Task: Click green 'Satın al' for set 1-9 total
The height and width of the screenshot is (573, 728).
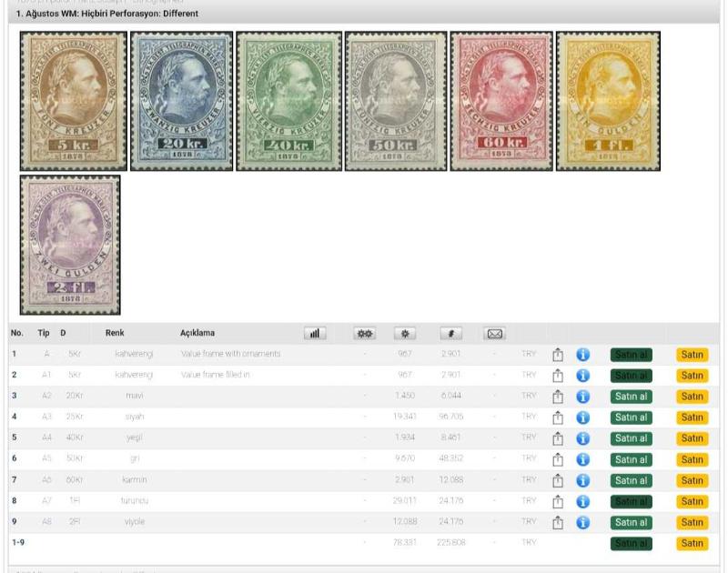Action: pos(631,543)
